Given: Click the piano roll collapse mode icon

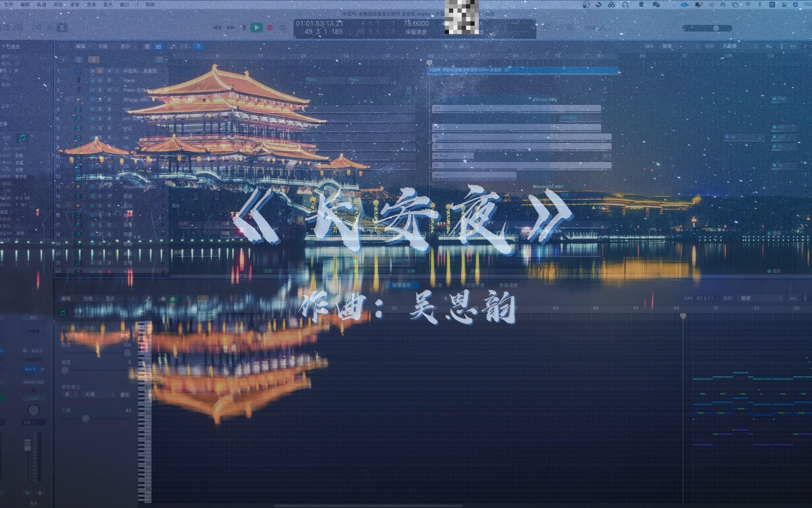Looking at the screenshot, I should point(133,299).
